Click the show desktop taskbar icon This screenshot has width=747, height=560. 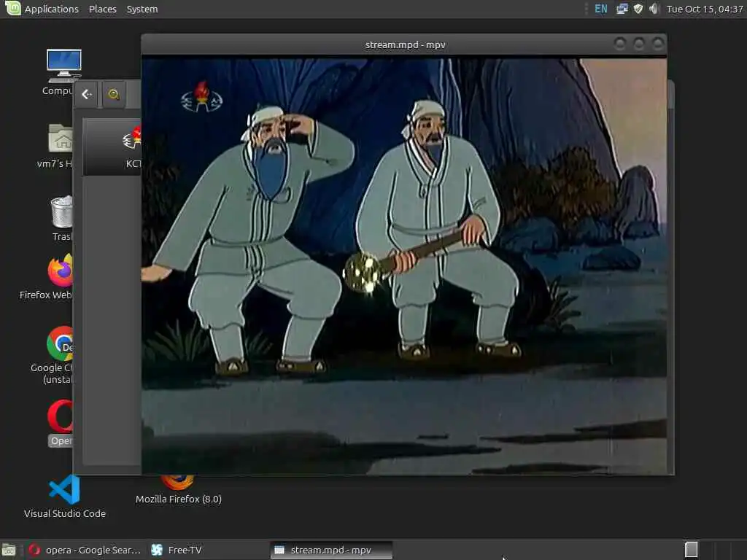coord(9,550)
